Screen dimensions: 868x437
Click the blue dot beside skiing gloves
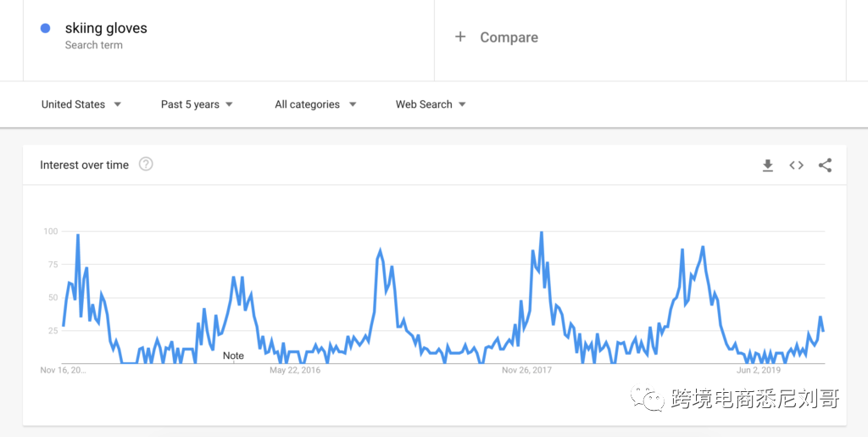pyautogui.click(x=46, y=28)
